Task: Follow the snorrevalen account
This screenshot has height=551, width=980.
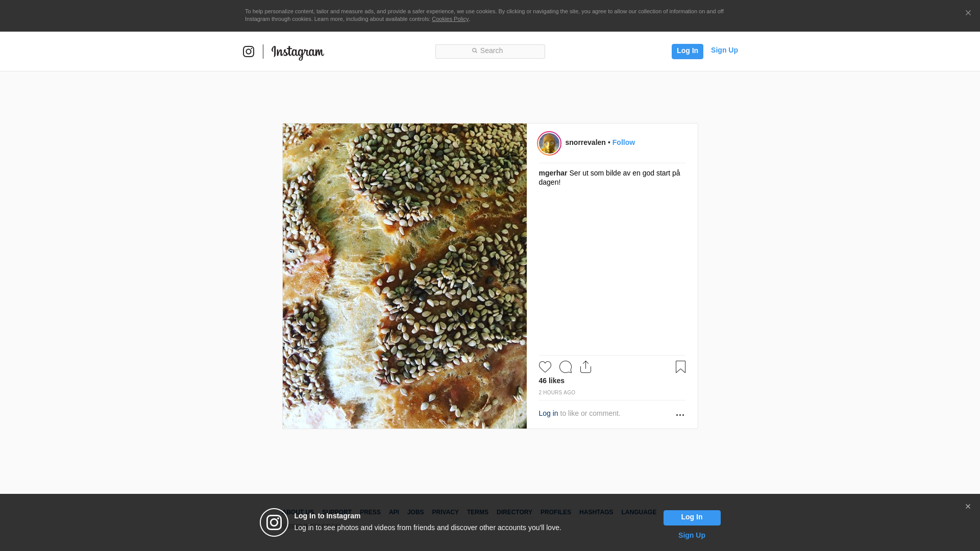Action: [624, 142]
